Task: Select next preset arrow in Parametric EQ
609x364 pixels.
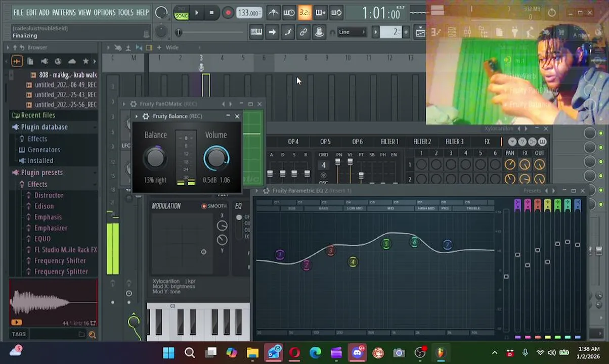Action: 553,191
